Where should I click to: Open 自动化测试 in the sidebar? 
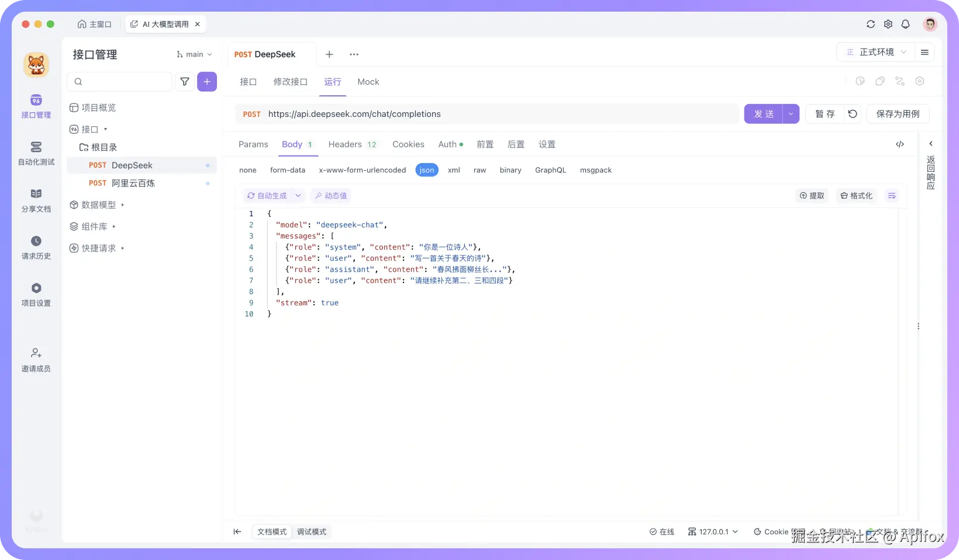point(36,154)
